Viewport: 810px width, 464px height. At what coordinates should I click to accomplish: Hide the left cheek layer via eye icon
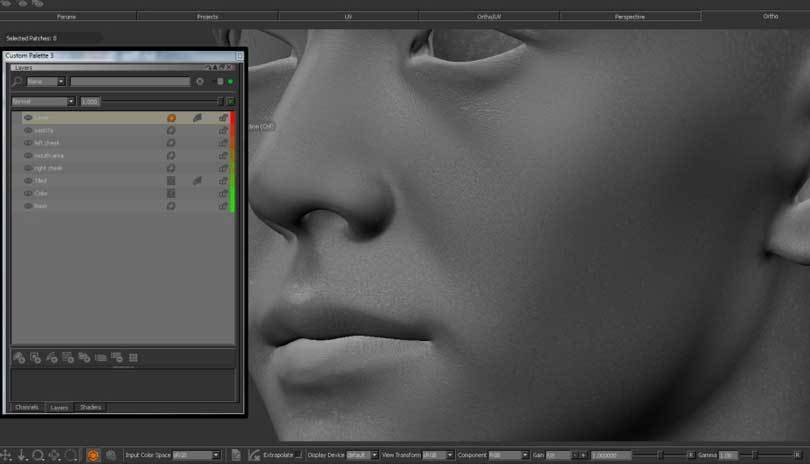[28, 143]
